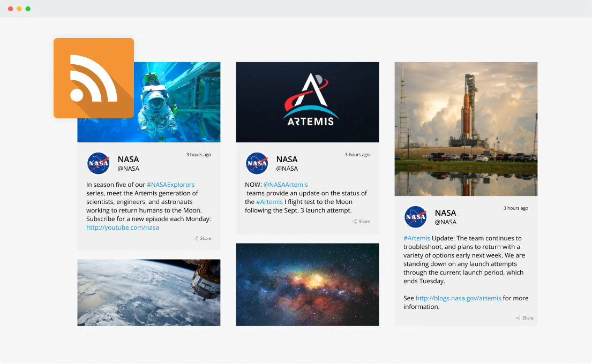Click @NASA handle in NASAArtemis post
This screenshot has height=364, width=592.
pyautogui.click(x=287, y=169)
